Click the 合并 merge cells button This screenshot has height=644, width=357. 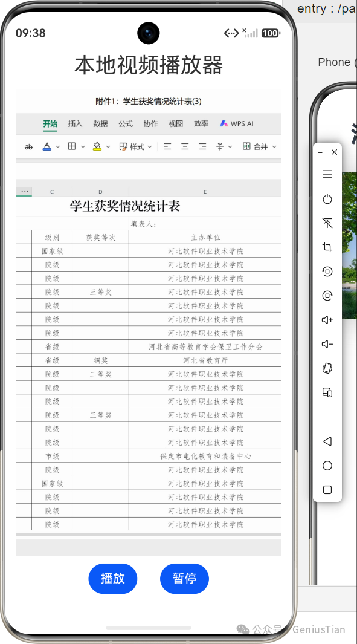[x=256, y=146]
